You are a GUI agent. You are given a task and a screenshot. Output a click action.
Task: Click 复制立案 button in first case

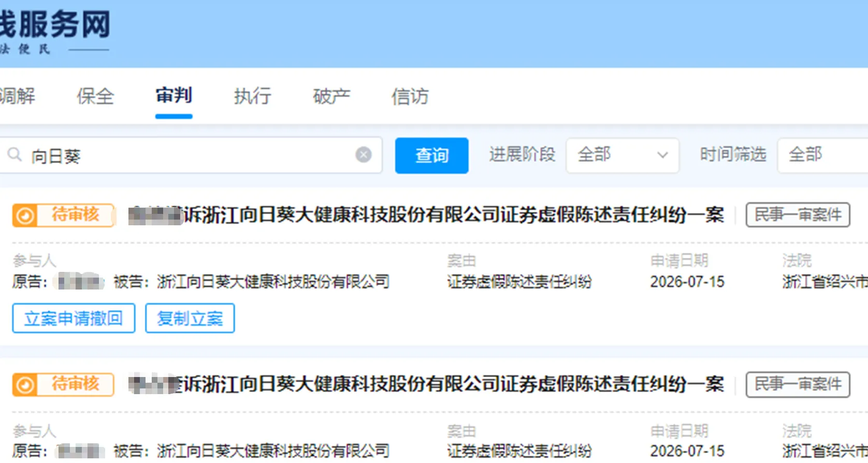tap(190, 318)
